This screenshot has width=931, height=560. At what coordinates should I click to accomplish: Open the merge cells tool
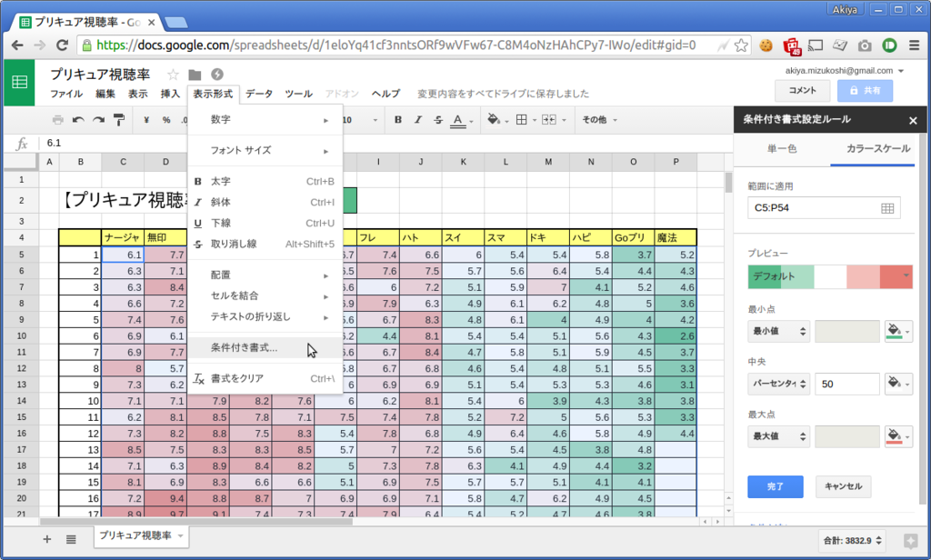tap(554, 120)
